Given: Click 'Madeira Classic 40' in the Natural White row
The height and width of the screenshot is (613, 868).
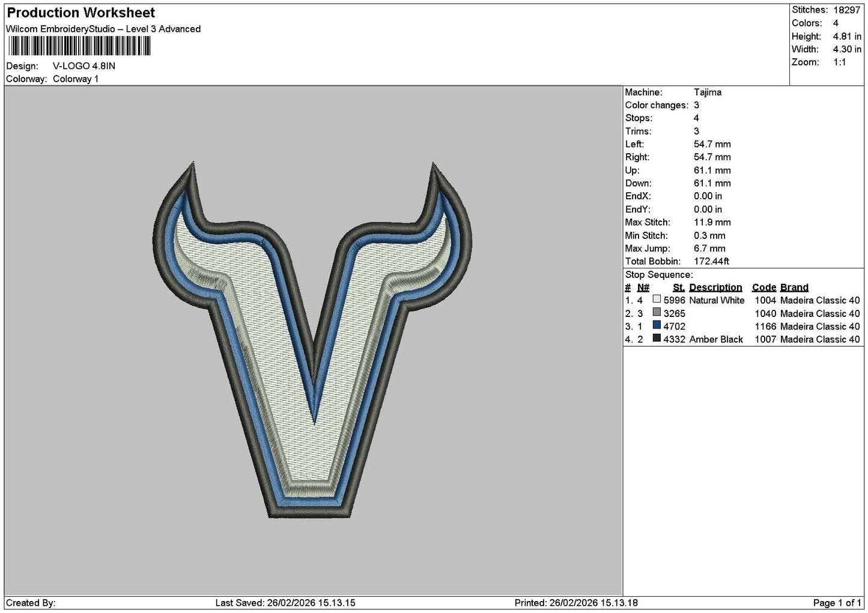Looking at the screenshot, I should [820, 300].
